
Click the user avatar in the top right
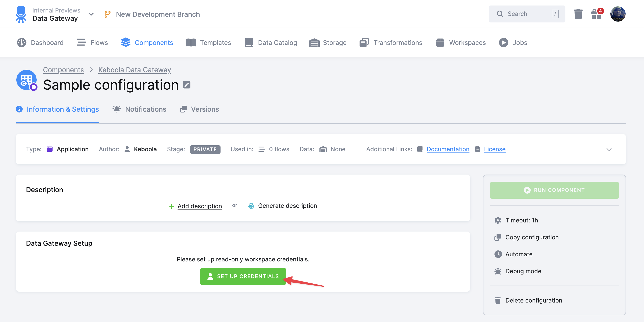pos(618,14)
